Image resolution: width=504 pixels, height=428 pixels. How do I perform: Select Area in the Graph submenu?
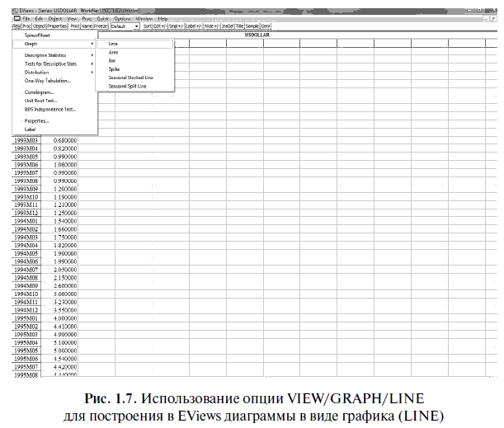coord(135,52)
